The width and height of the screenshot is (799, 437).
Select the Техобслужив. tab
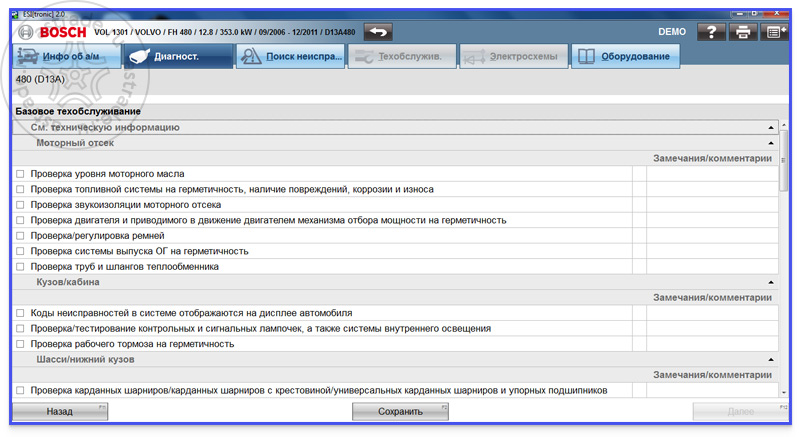tap(402, 56)
